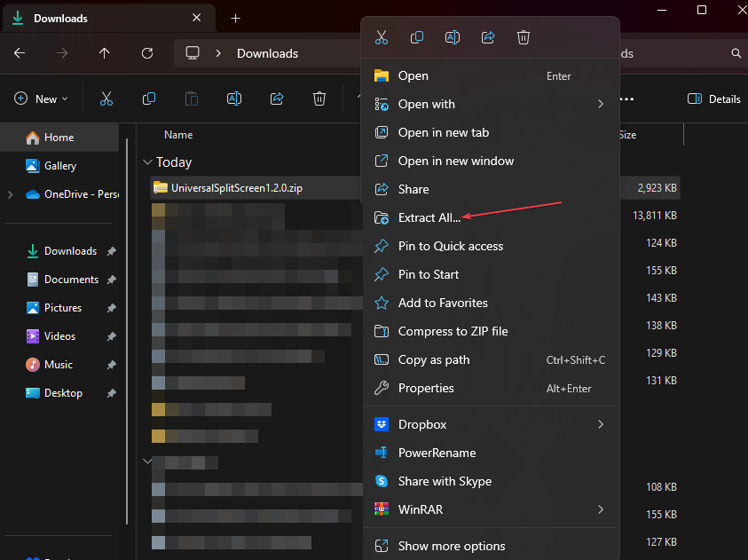This screenshot has height=560, width=748.
Task: Choose Compress to ZIP file
Action: tap(453, 331)
